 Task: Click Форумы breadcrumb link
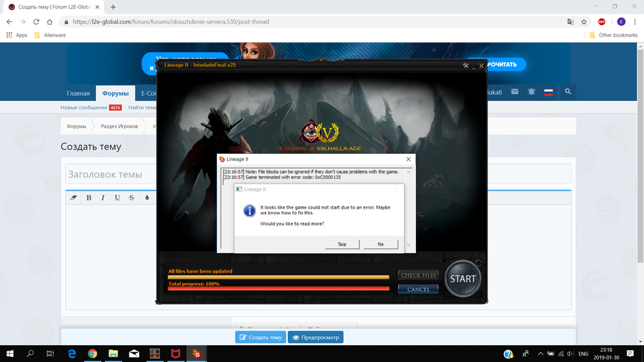(x=77, y=126)
